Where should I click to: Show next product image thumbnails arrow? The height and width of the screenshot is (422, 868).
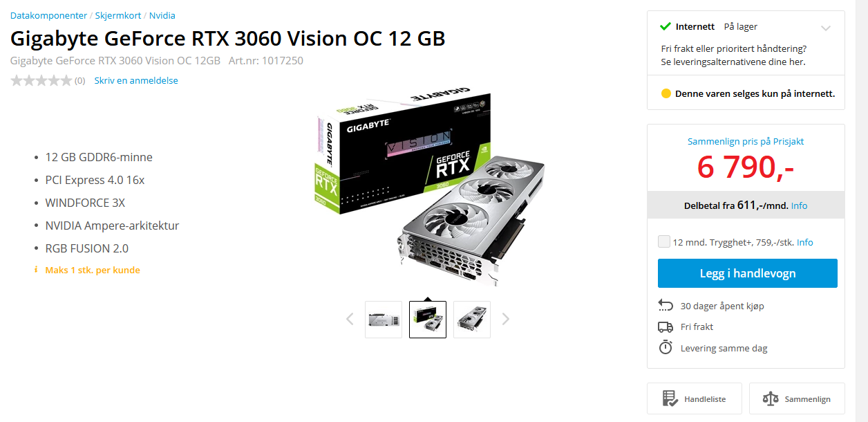point(505,319)
